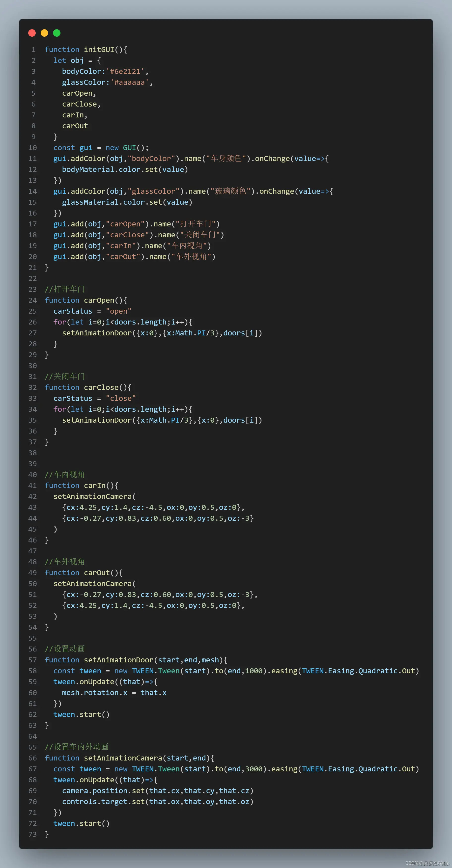Click the comment '//打开车门'
Screen dimensions: 452x868
65,289
